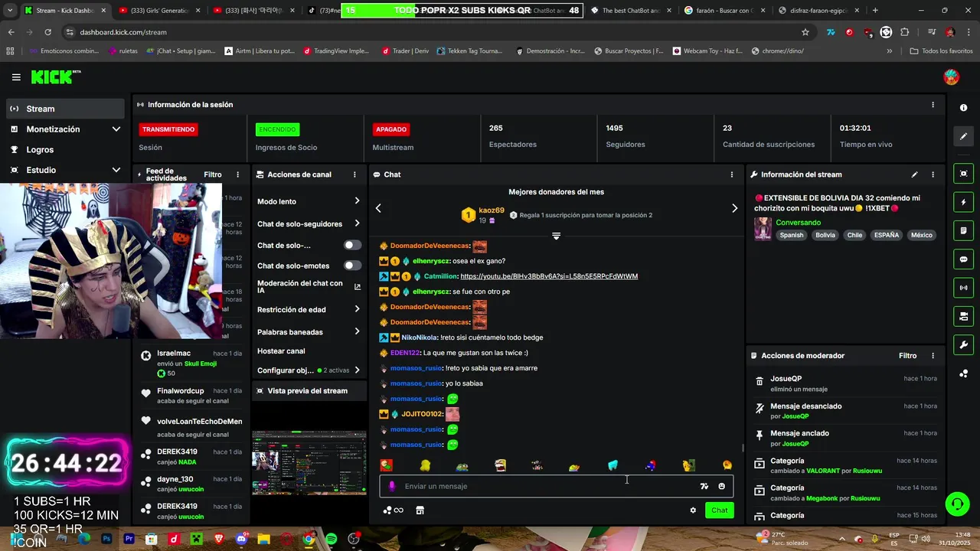Click the info icon in right sidebar

point(963,108)
